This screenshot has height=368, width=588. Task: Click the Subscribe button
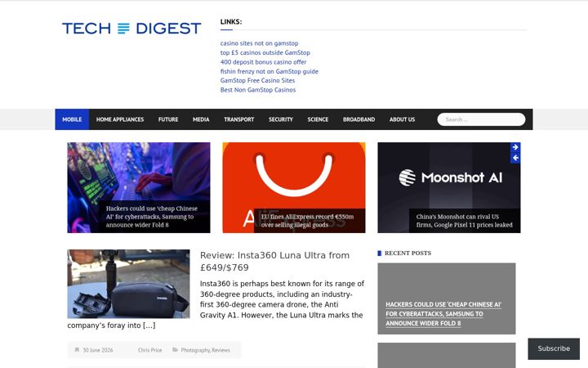tap(554, 348)
